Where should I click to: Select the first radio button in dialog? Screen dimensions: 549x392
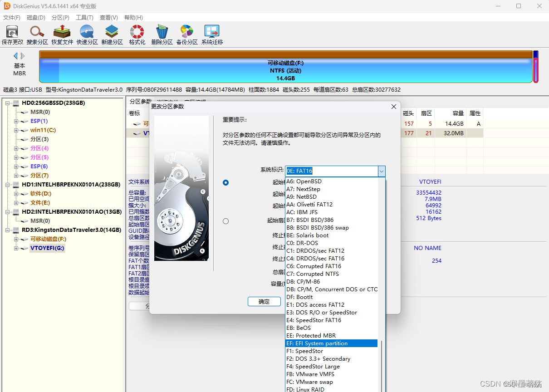point(226,182)
